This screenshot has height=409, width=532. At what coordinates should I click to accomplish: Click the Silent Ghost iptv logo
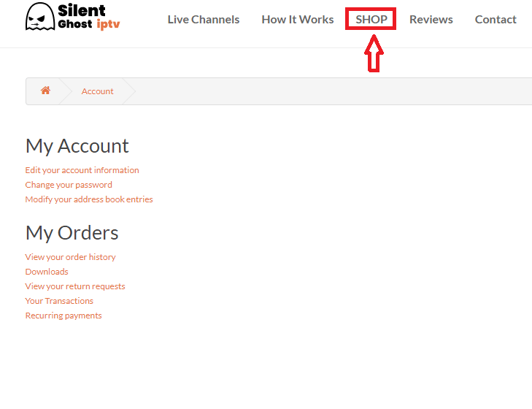point(72,17)
